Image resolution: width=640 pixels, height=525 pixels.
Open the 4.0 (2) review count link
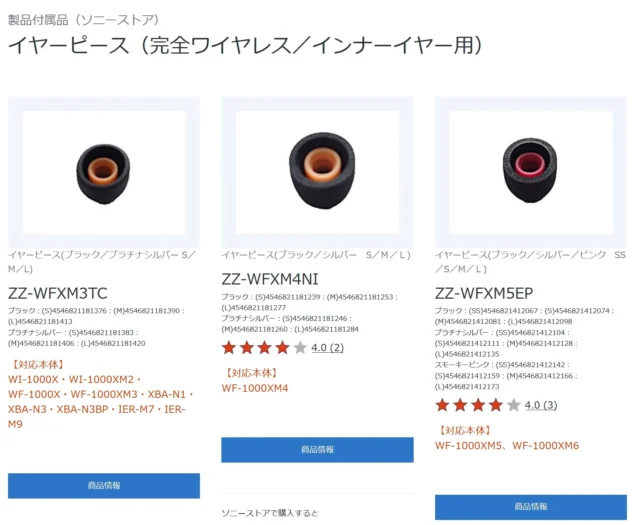tap(327, 348)
